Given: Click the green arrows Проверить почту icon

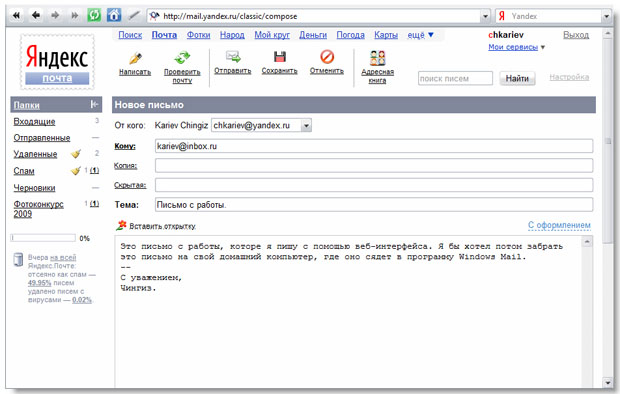Looking at the screenshot, I should pos(182,58).
